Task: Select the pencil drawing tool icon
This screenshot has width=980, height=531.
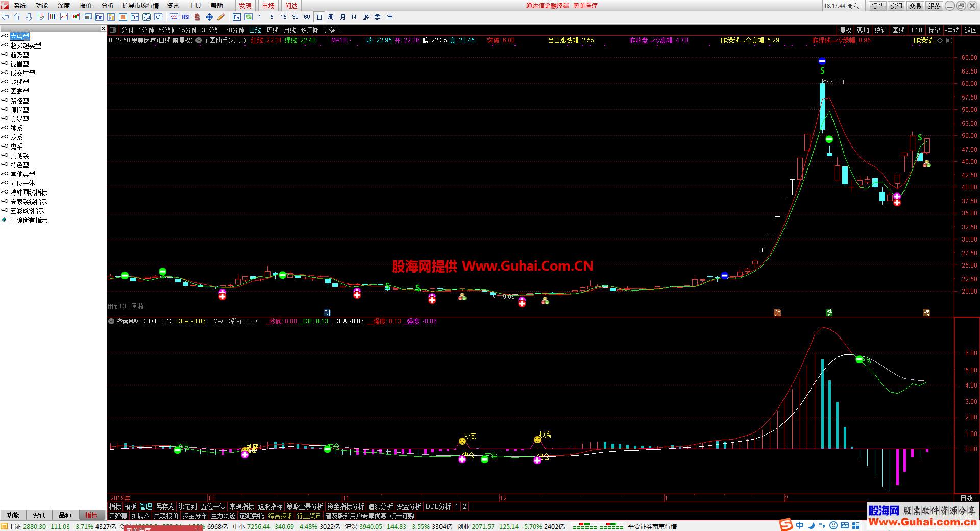Action: (221, 17)
